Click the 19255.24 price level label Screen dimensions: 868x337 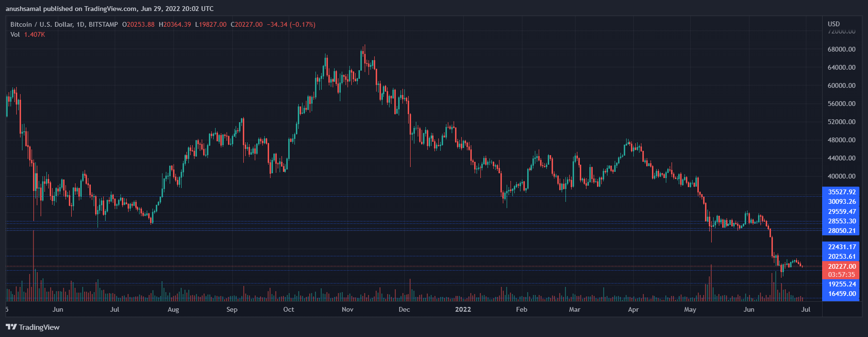(841, 284)
